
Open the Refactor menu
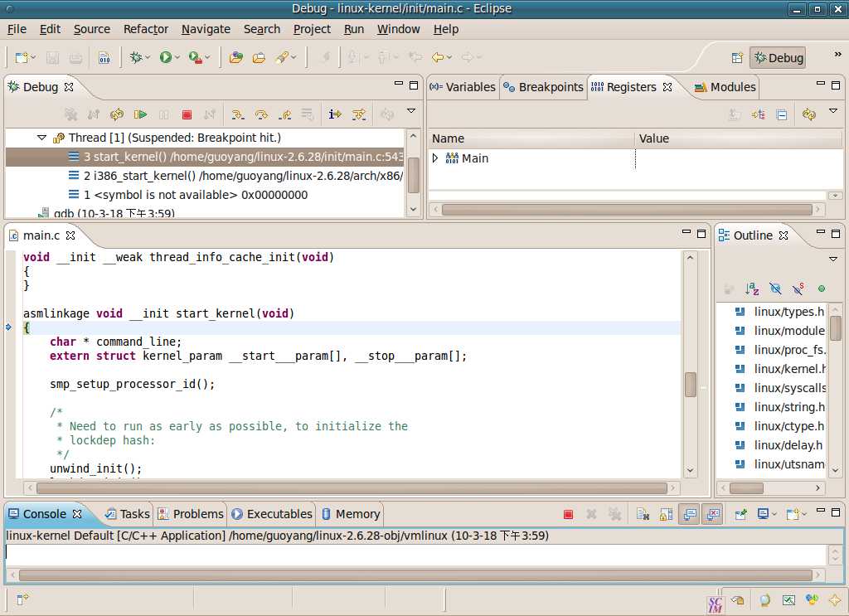click(x=145, y=29)
